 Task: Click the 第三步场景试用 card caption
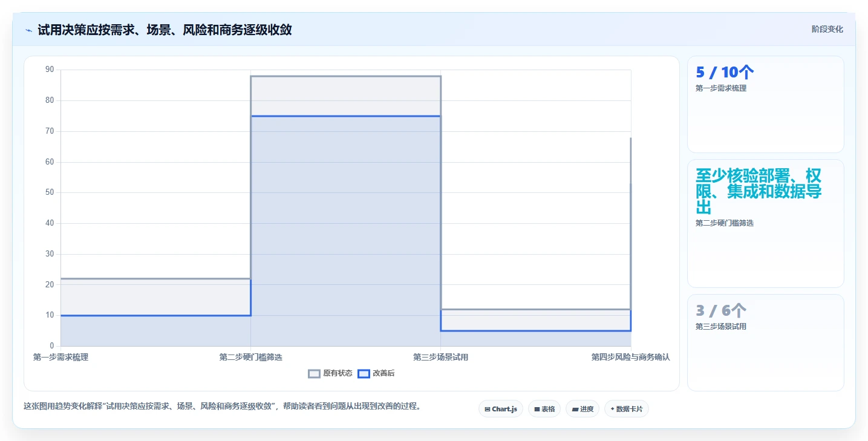click(721, 327)
